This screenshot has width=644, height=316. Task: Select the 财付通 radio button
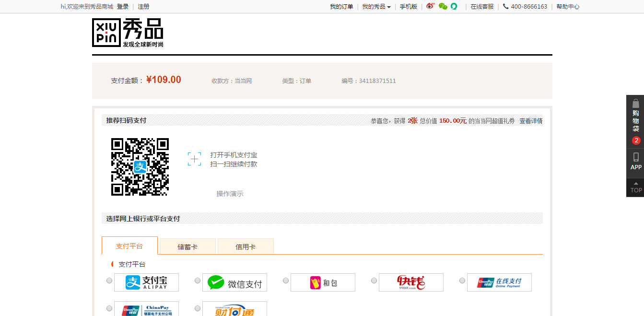click(198, 308)
